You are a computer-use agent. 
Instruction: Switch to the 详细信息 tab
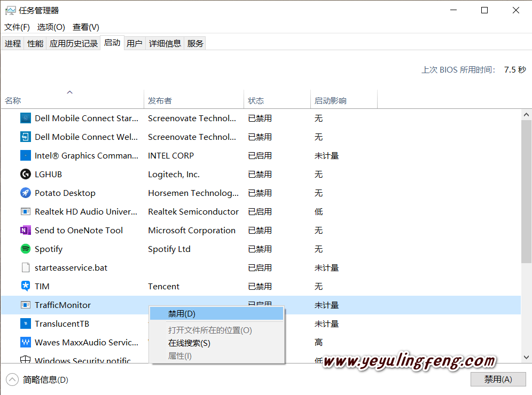click(165, 43)
